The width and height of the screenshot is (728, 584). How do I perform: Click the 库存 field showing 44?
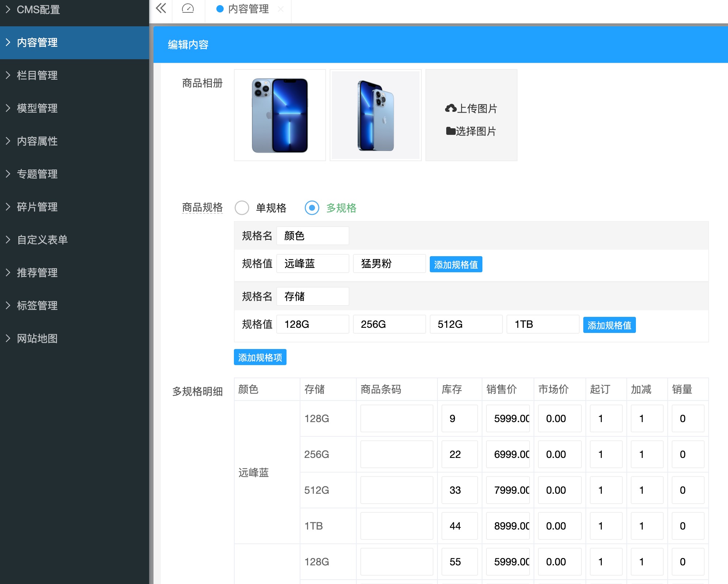click(x=460, y=526)
